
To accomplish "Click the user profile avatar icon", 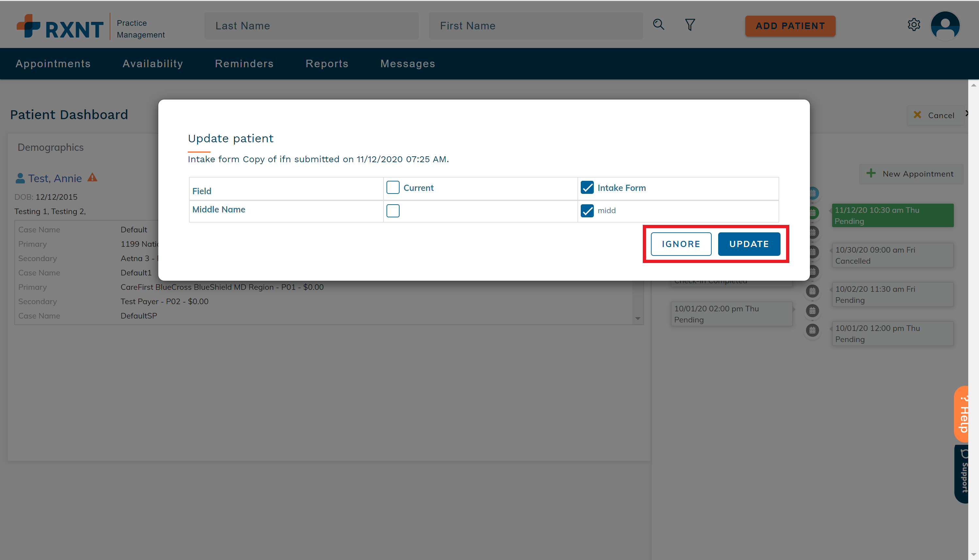I will (945, 26).
